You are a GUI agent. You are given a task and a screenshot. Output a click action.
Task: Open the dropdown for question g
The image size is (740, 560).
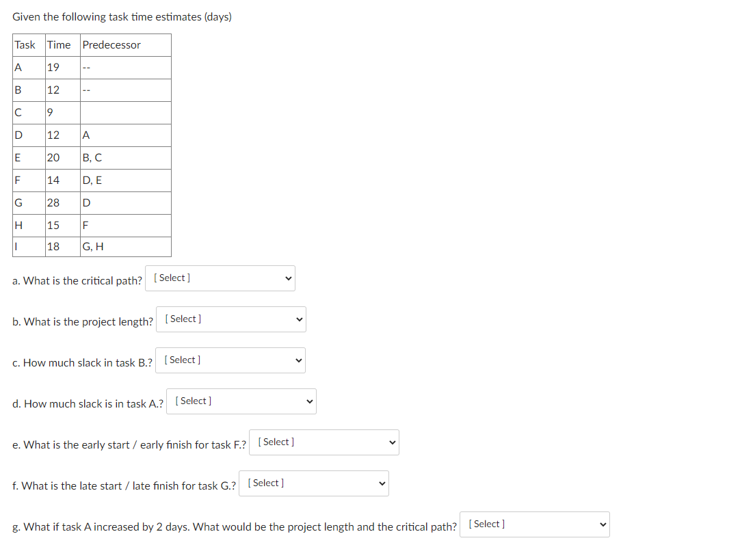click(x=534, y=524)
